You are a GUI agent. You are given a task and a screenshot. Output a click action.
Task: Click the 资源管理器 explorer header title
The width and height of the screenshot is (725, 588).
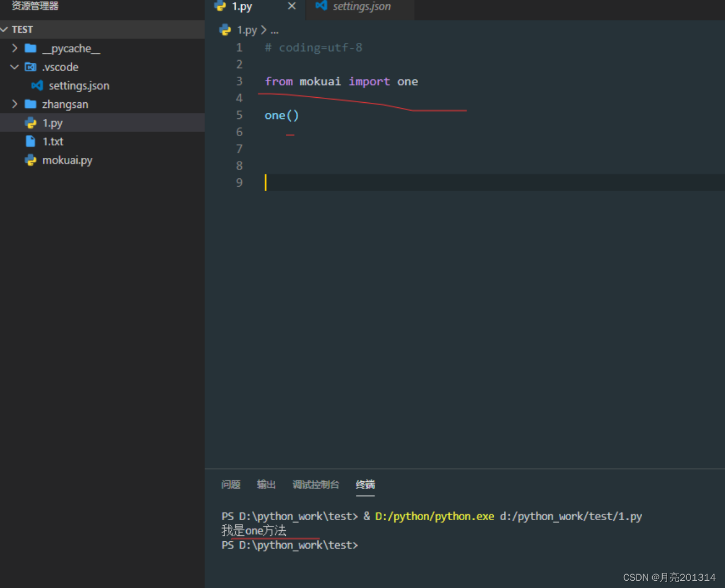point(35,6)
